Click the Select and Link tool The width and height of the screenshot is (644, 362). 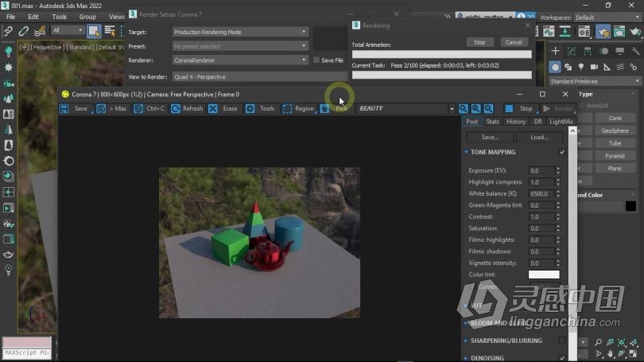point(8,31)
